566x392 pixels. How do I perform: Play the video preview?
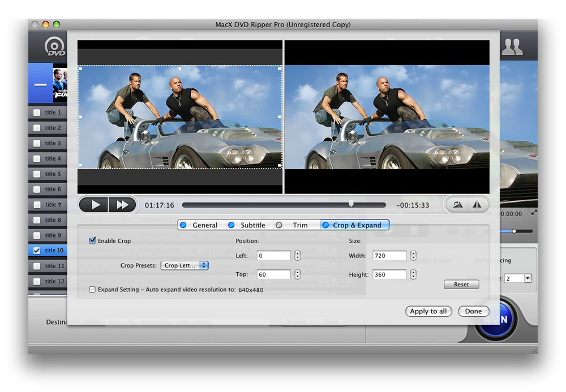(94, 205)
